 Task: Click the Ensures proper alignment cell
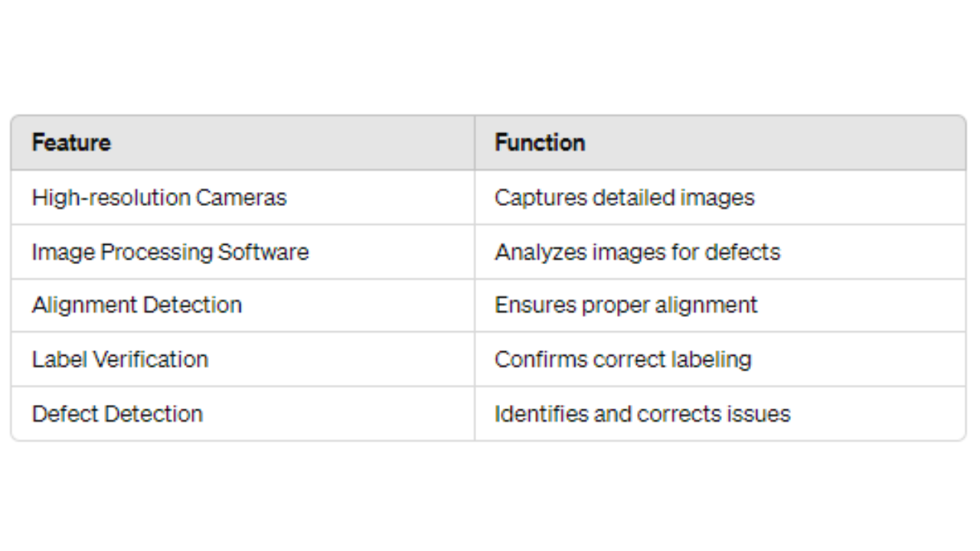pyautogui.click(x=720, y=305)
